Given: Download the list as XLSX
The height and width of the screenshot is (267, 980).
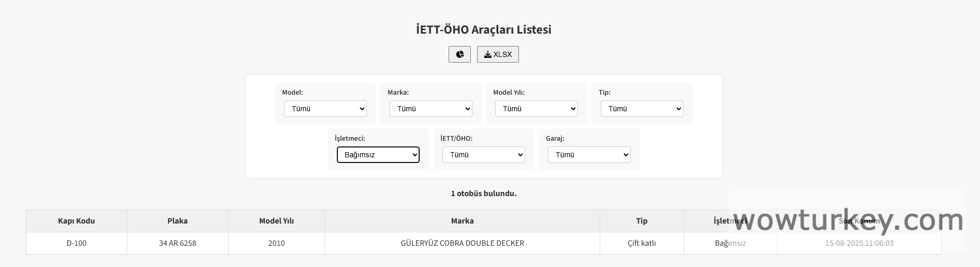Looking at the screenshot, I should tap(498, 54).
